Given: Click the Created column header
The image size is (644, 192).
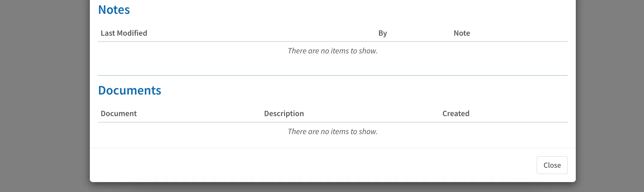Looking at the screenshot, I should click(x=456, y=113).
